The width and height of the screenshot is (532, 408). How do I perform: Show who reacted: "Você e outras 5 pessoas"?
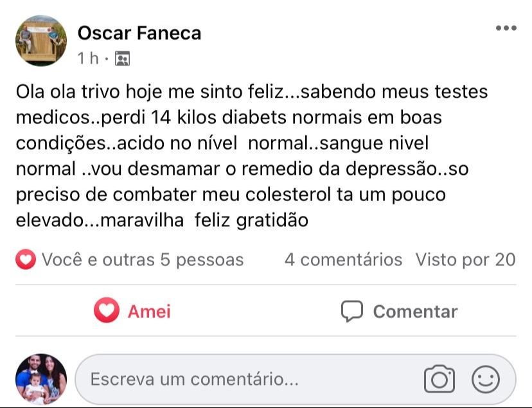143,260
